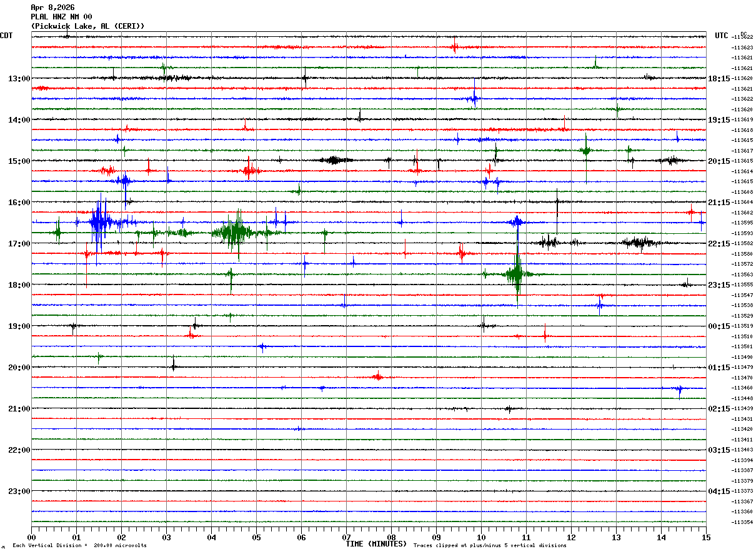Viewport: 756px width, 554px height.
Task: Select the 04:15 UTC time label
Action: coord(719,491)
